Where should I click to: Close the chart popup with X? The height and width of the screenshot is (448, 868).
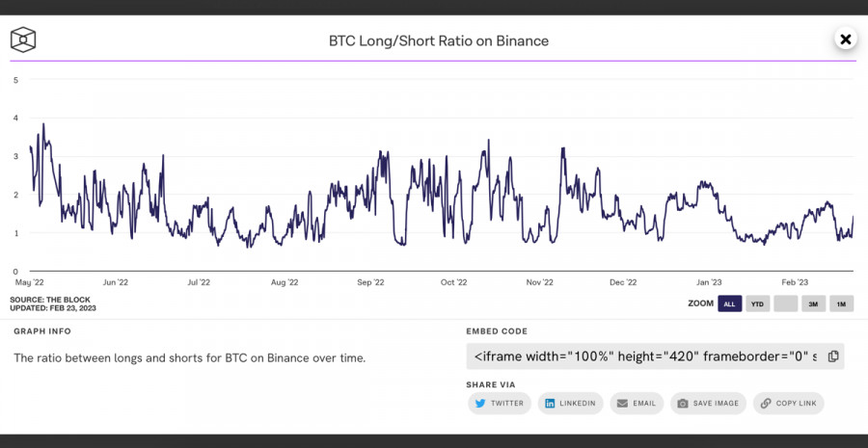846,40
